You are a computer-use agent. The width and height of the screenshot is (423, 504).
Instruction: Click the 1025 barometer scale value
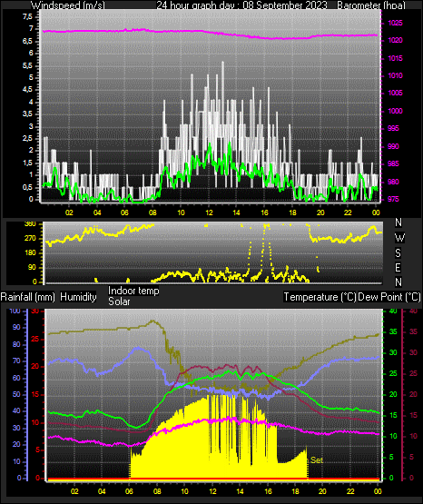tap(395, 23)
